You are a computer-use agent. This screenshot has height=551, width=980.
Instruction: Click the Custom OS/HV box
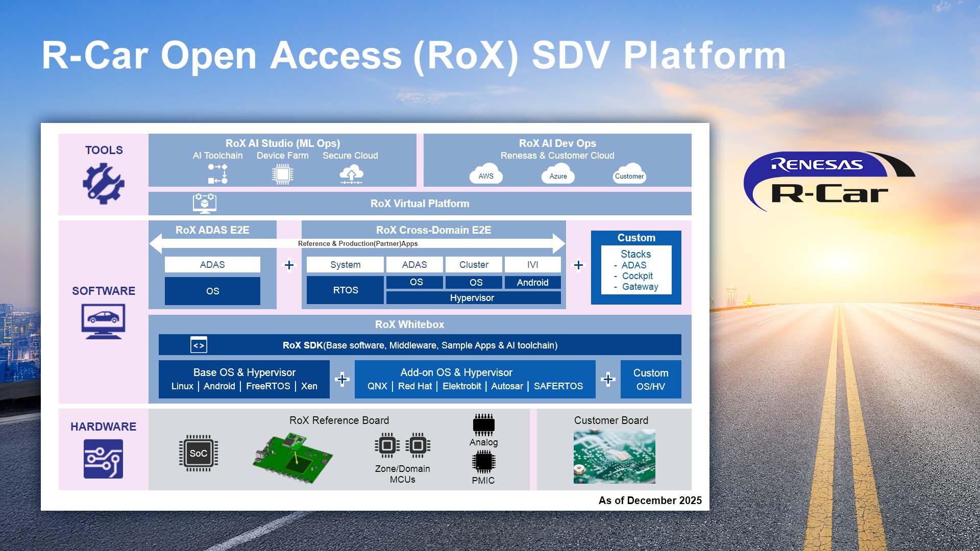point(650,379)
